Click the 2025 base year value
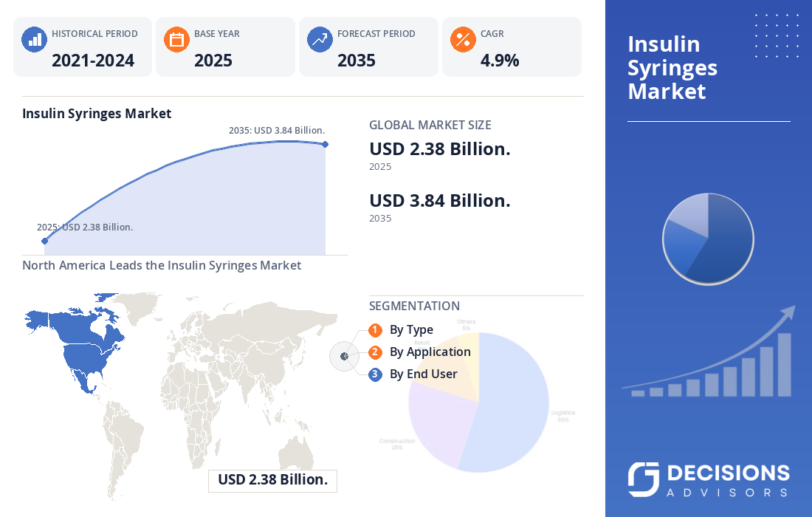Screen dimensions: 812x517 [x=213, y=61]
